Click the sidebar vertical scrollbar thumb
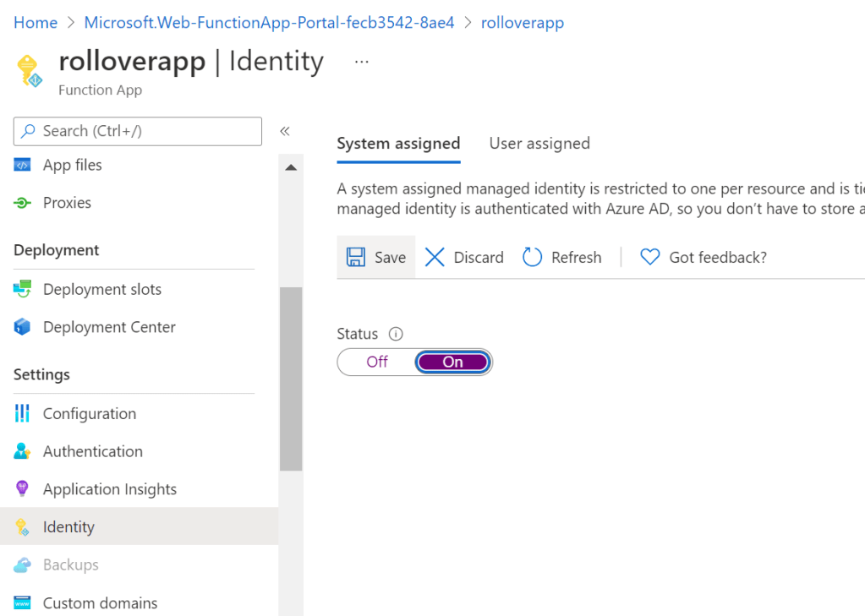This screenshot has width=865, height=616. [x=291, y=379]
